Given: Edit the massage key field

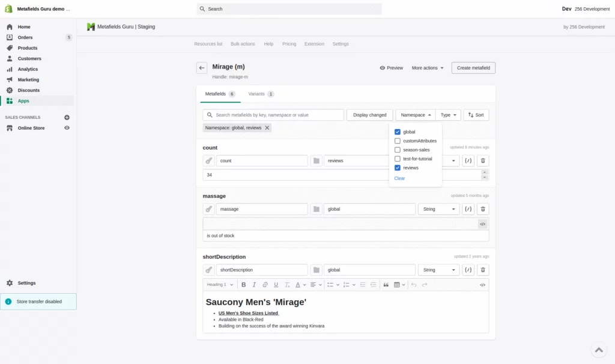Looking at the screenshot, I should click(x=262, y=209).
